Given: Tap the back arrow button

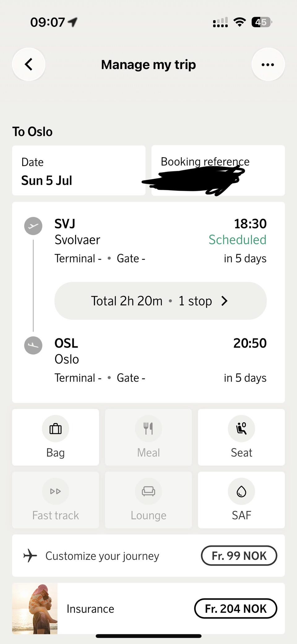Looking at the screenshot, I should 29,64.
